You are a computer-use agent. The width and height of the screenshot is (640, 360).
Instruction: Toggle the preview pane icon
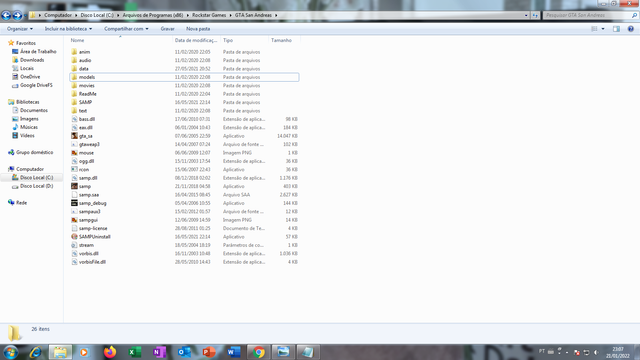coord(616,29)
